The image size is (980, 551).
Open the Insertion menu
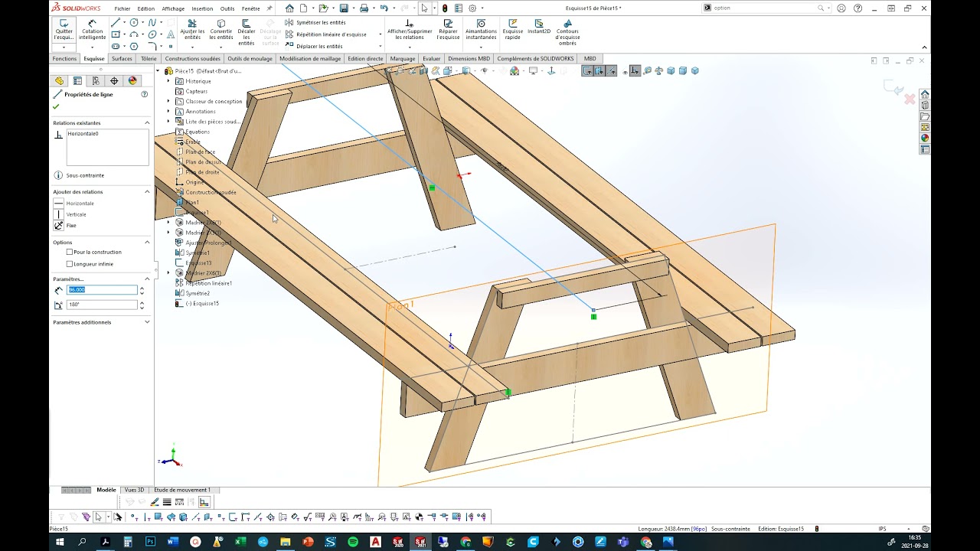[x=203, y=8]
